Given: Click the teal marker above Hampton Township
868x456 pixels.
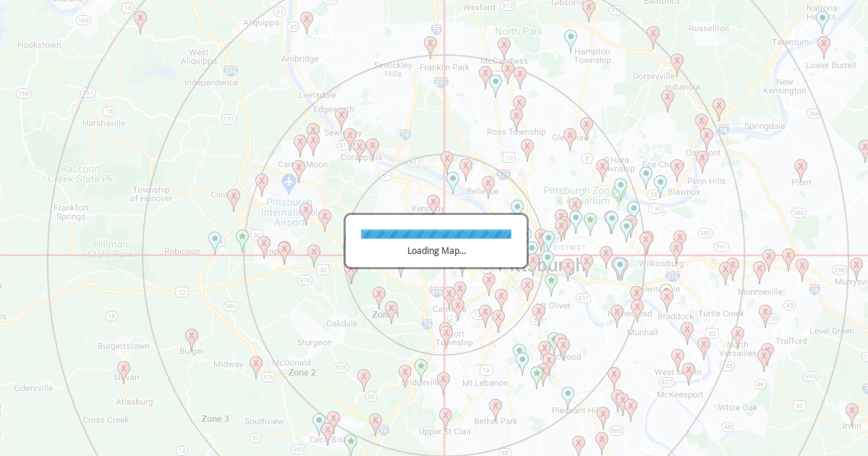Looking at the screenshot, I should (571, 38).
